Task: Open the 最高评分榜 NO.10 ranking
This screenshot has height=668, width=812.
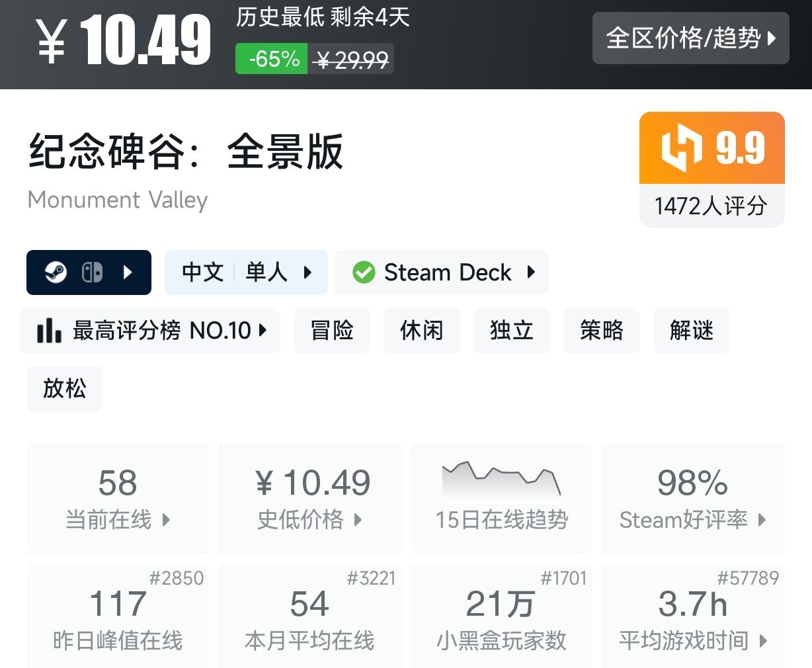Action: [161, 330]
